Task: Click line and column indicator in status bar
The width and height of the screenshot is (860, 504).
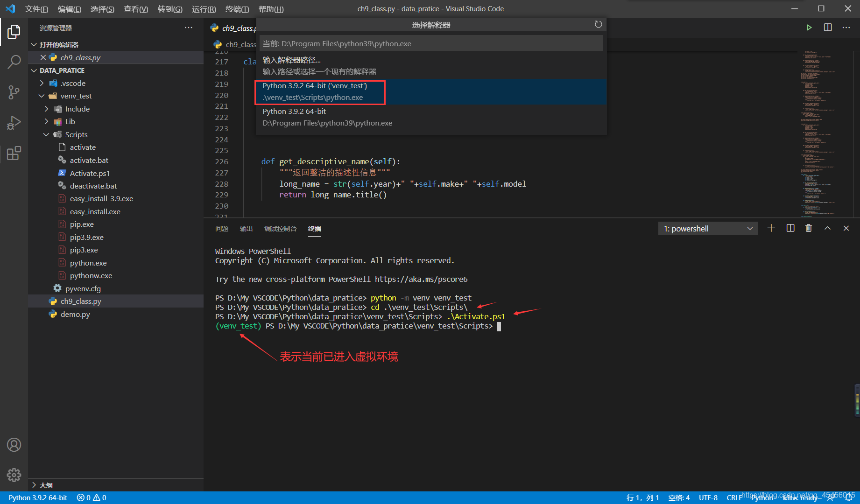Action: click(642, 497)
